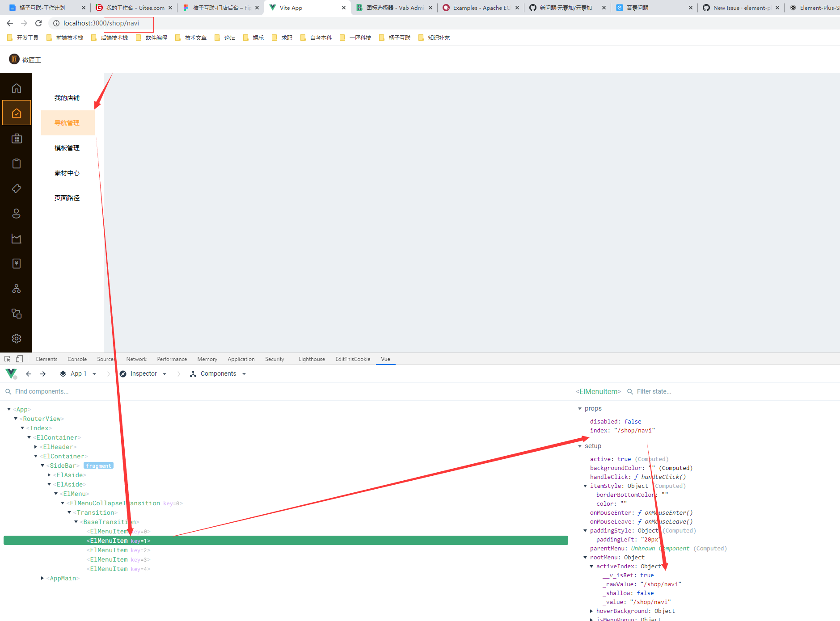
Task: Open the user profile icon in the sidebar
Action: point(17,214)
